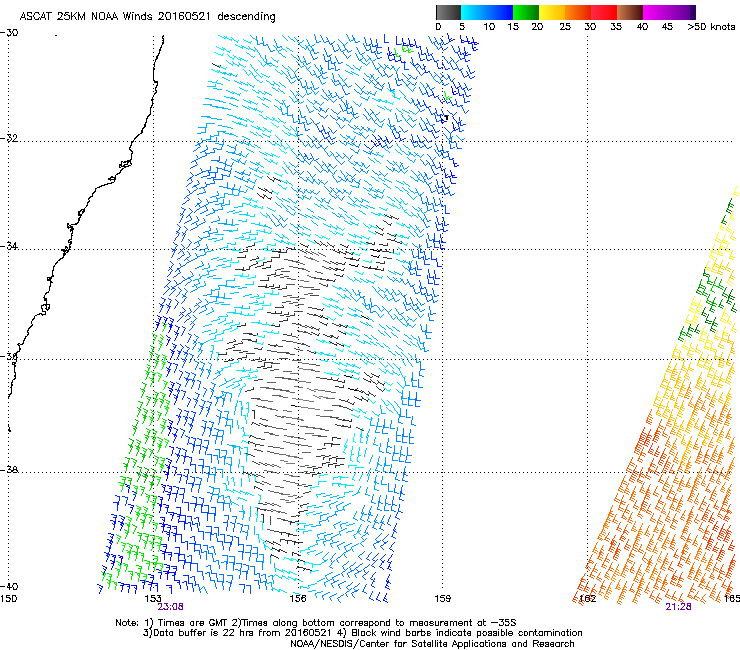Click the yellow 20-25 knots legend band
Screen dimensions: 740x650
pos(552,12)
